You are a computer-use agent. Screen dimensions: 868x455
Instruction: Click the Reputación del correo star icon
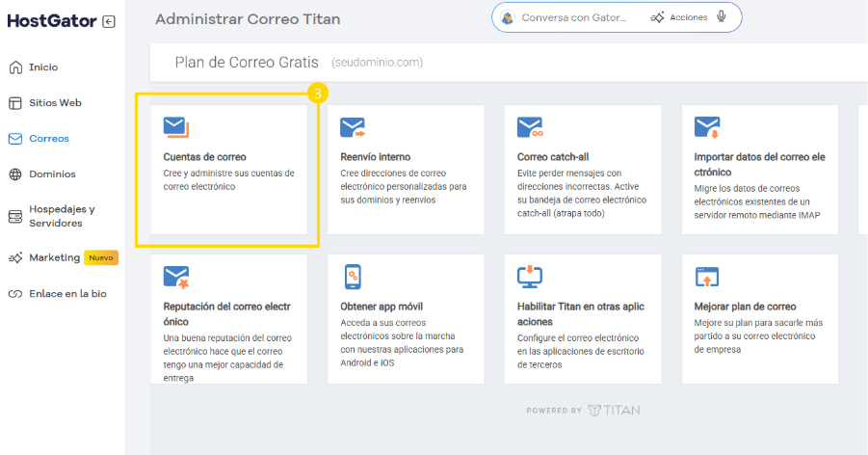(x=175, y=278)
